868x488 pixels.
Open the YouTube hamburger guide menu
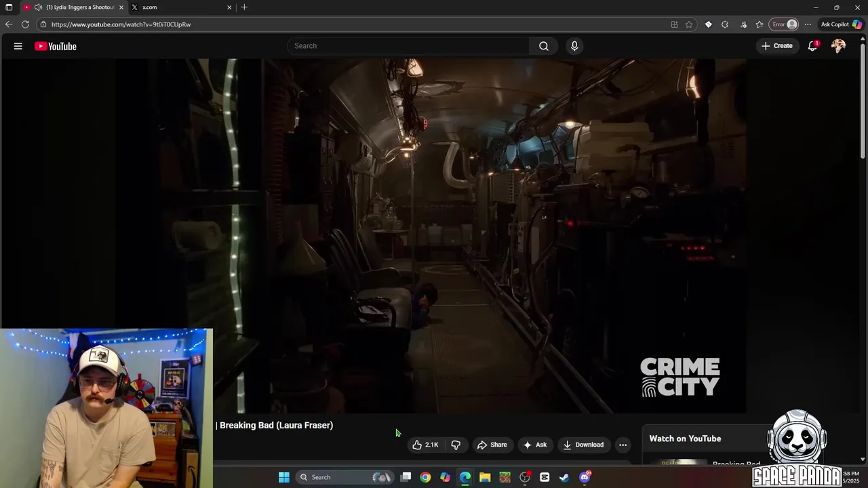[18, 46]
